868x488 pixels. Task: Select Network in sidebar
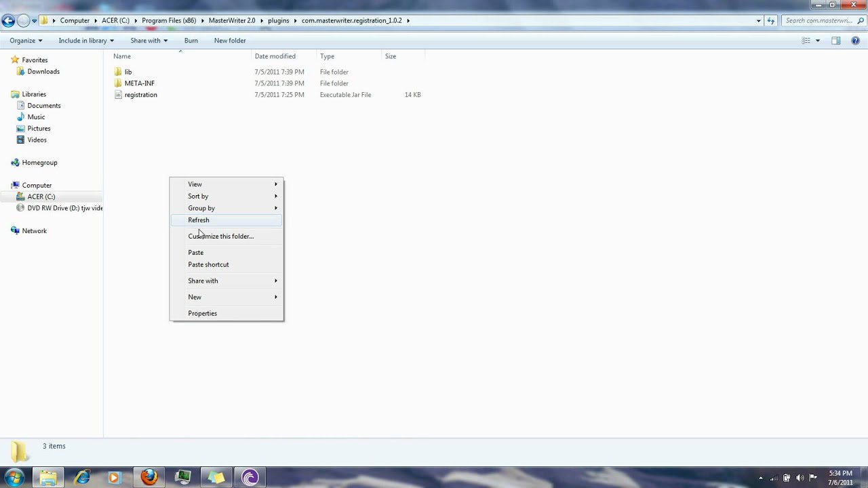click(34, 231)
